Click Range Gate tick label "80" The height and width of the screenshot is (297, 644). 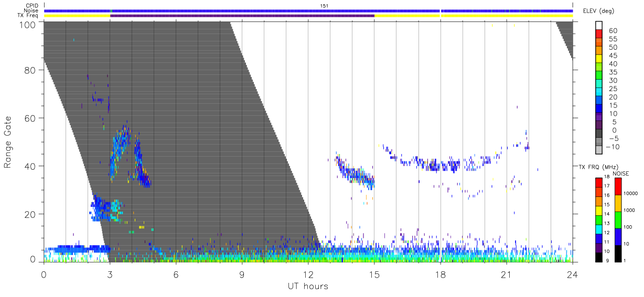click(x=30, y=70)
